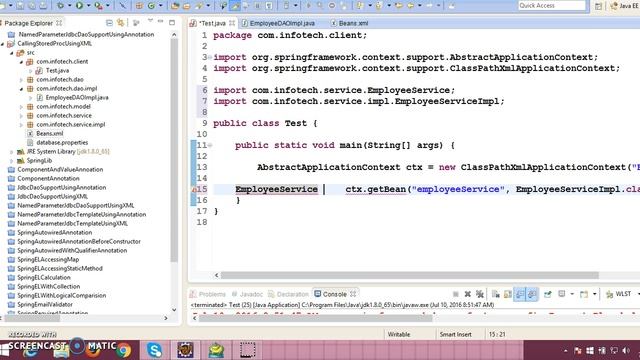Collapse the com.infotech.client package
This screenshot has width=640, height=360.
pos(21,62)
